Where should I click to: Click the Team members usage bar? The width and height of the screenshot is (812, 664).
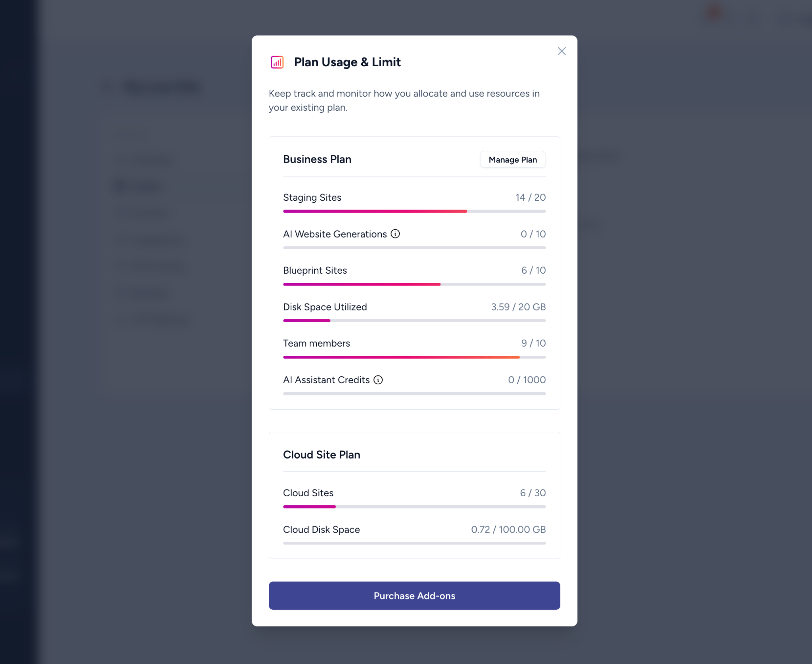coord(414,357)
